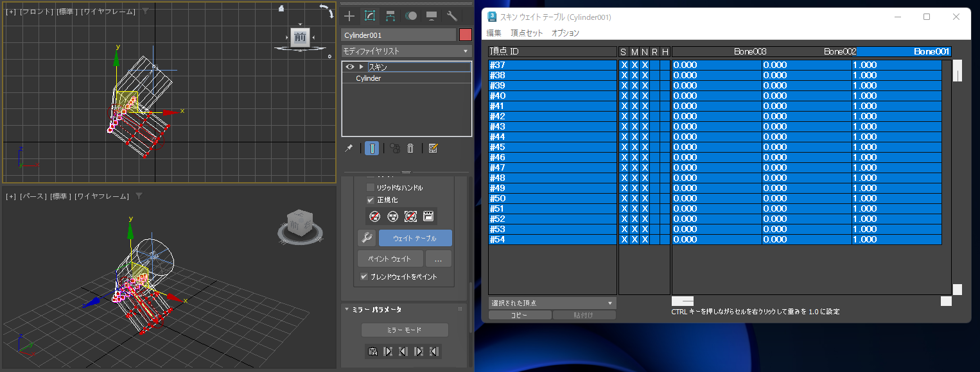The height and width of the screenshot is (372, 980).
Task: Click perspective viewport filter funnel icon
Action: pos(139,196)
